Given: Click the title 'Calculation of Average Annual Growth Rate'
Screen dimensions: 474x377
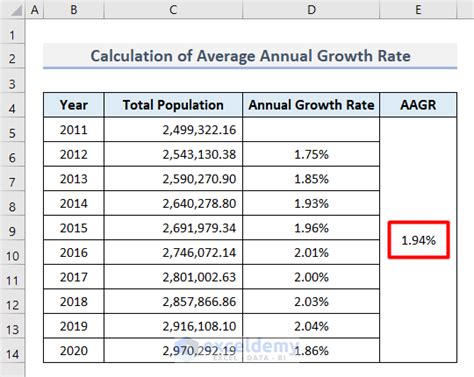Looking at the screenshot, I should tap(250, 56).
